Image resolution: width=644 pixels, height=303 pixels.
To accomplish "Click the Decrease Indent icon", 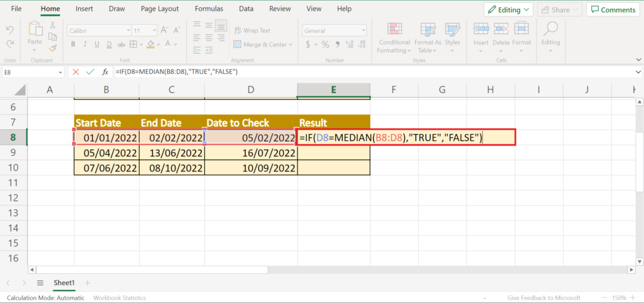I will tap(197, 50).
